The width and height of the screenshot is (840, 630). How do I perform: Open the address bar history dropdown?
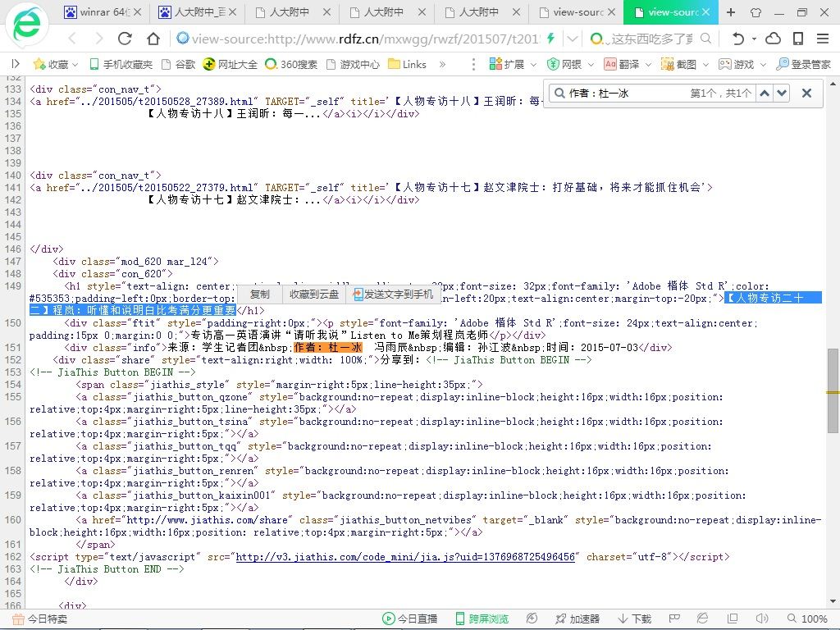click(x=572, y=39)
